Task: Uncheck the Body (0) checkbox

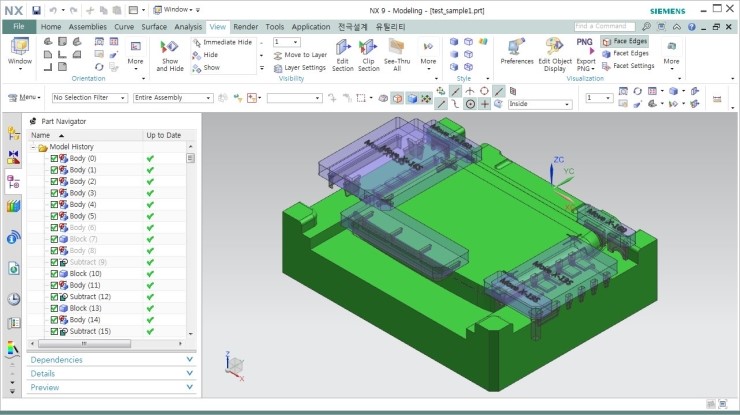Action: (x=54, y=159)
